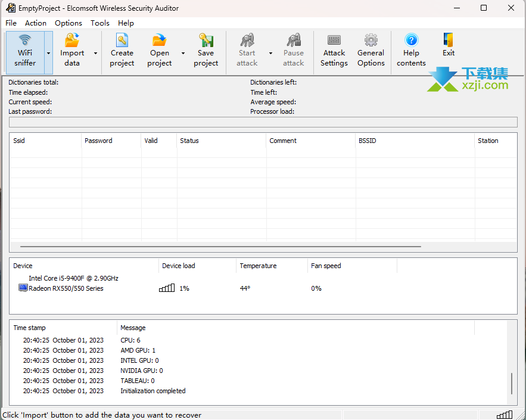Expand the Import data dropdown arrow
526x420 pixels.
(x=95, y=53)
